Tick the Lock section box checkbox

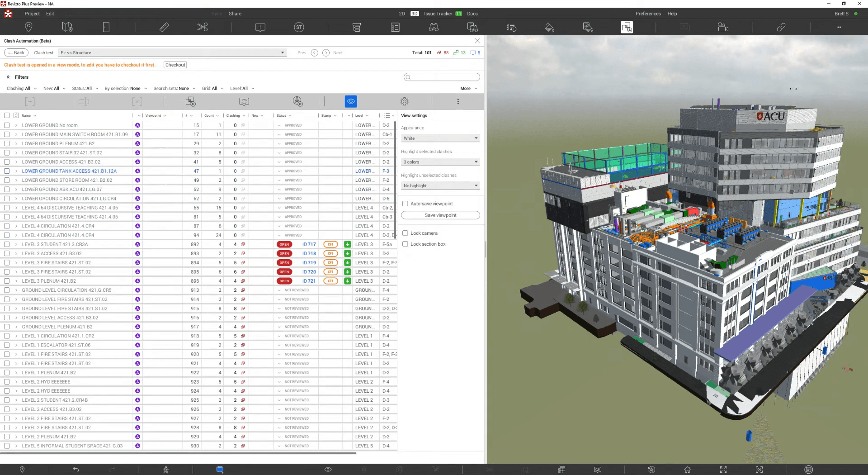[x=405, y=244]
